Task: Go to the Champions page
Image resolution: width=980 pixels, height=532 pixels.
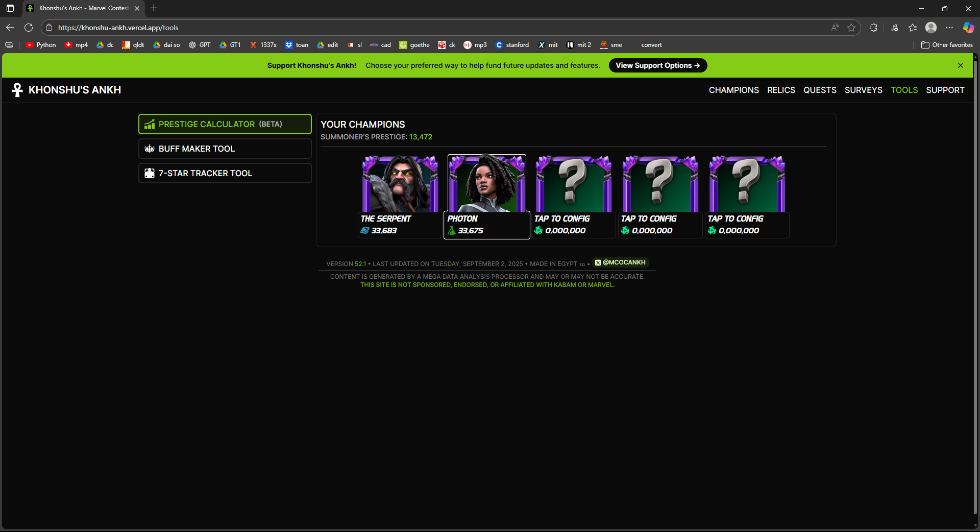Action: (733, 90)
